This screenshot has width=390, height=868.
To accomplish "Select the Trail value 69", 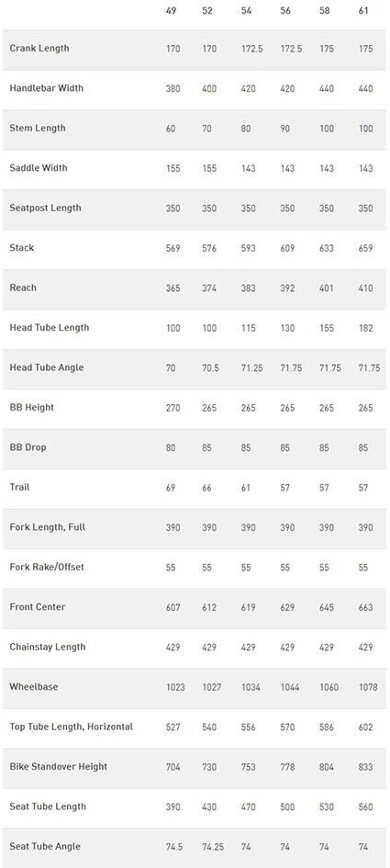I will (171, 488).
